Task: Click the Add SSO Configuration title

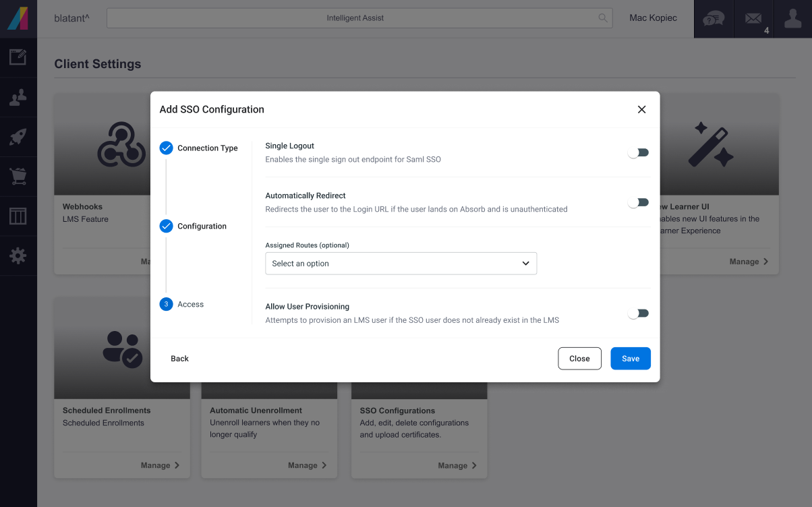Action: [212, 109]
